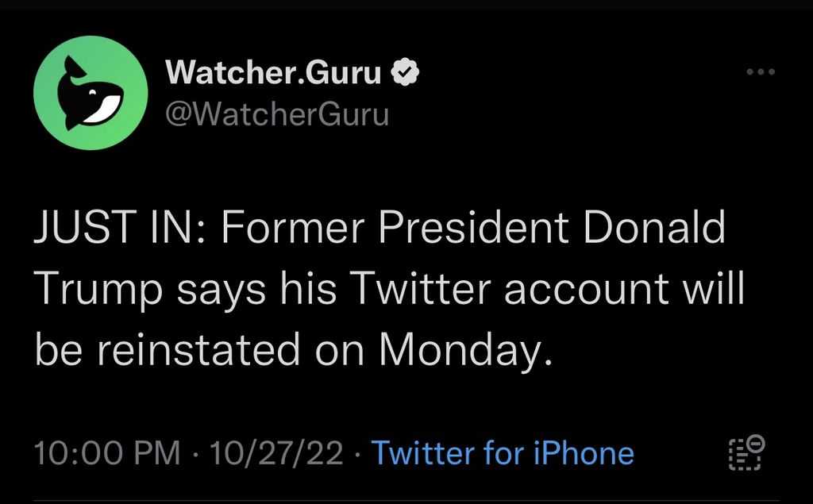Click the word President in the tweet

(x=473, y=227)
